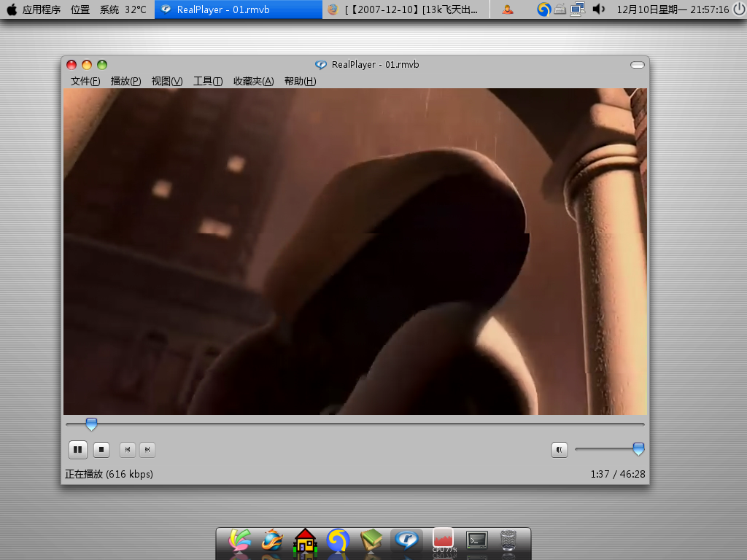The width and height of the screenshot is (747, 560).
Task: Switch to the Firefox 2007-12-10 taskbar window
Action: pos(406,9)
